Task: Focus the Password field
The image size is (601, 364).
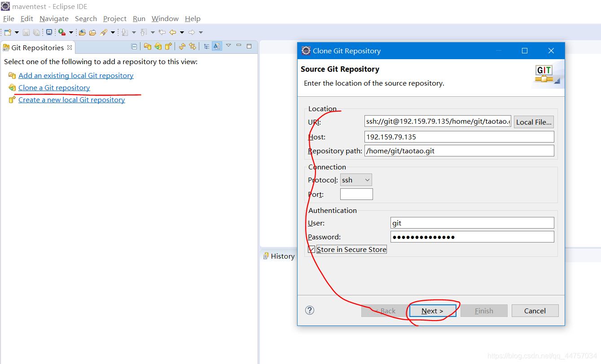Action: tap(472, 237)
